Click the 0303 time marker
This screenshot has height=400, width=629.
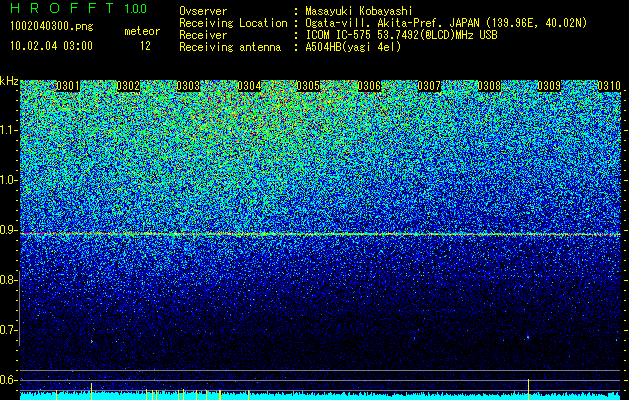pos(188,86)
